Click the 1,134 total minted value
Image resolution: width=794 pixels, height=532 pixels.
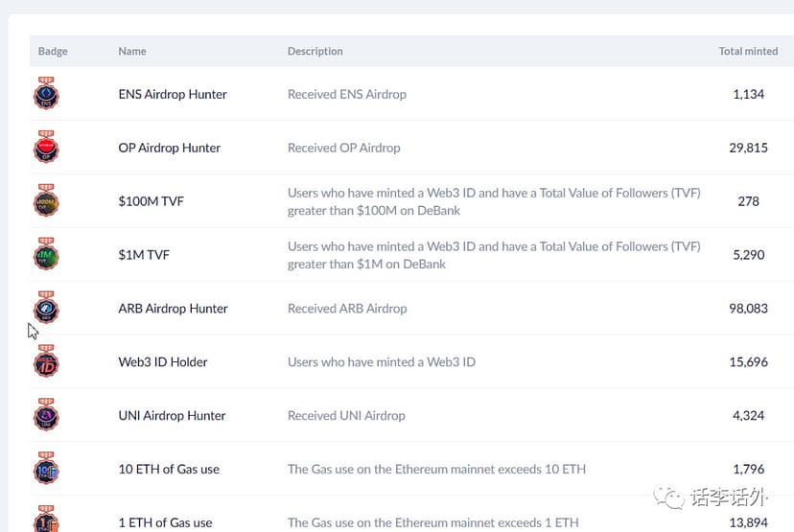pyautogui.click(x=748, y=94)
